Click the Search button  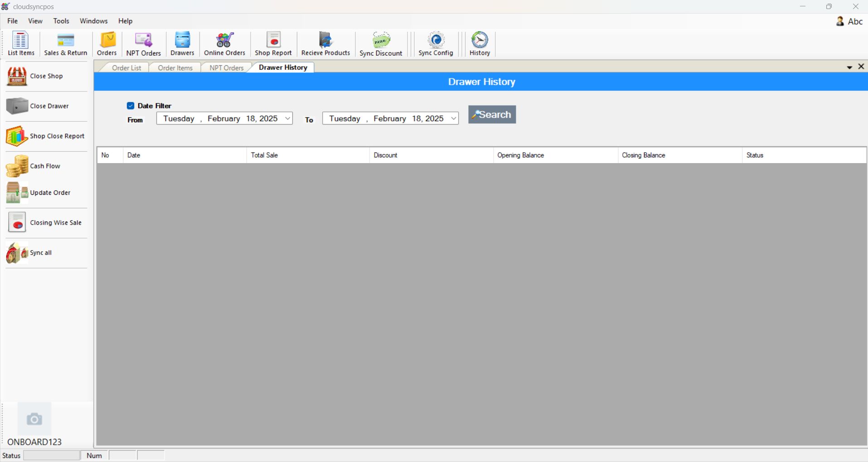point(492,115)
